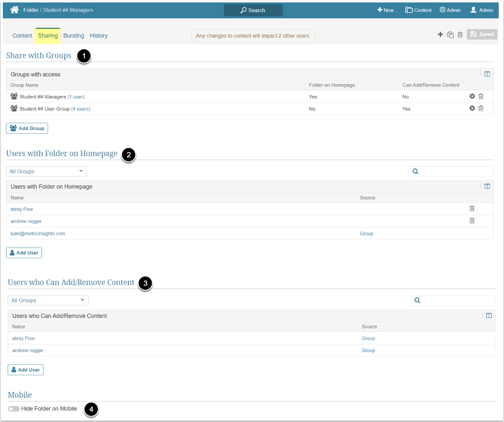Click the plus icon beside duplicate icon

pyautogui.click(x=440, y=35)
